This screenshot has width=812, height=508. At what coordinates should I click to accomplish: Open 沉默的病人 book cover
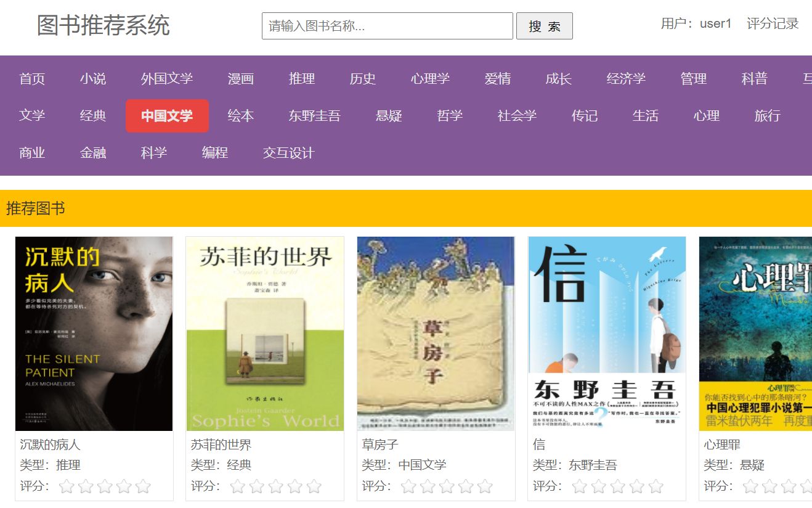[94, 334]
